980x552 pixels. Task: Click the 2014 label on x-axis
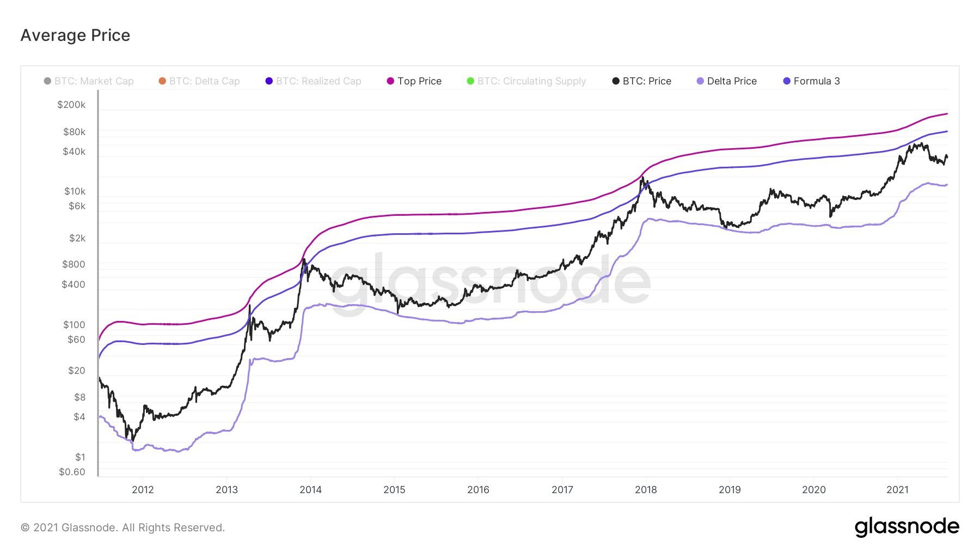tap(310, 490)
